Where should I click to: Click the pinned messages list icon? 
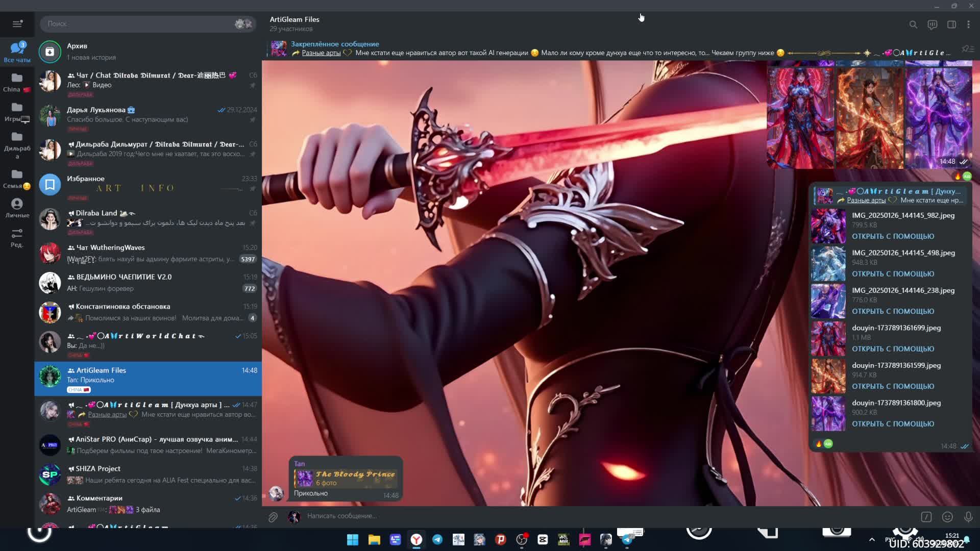coord(967,48)
